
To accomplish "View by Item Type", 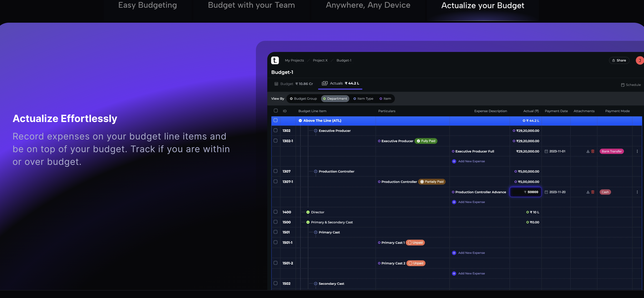I will click(363, 99).
